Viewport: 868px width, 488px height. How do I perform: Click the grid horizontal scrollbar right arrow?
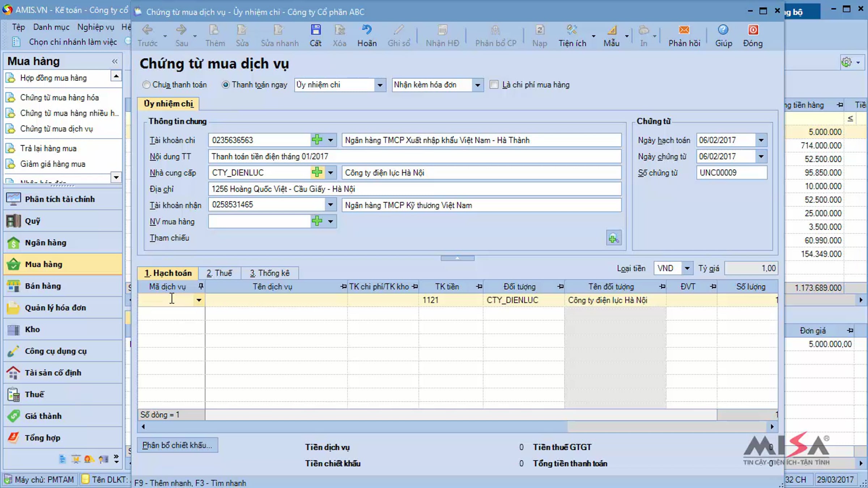click(x=772, y=427)
